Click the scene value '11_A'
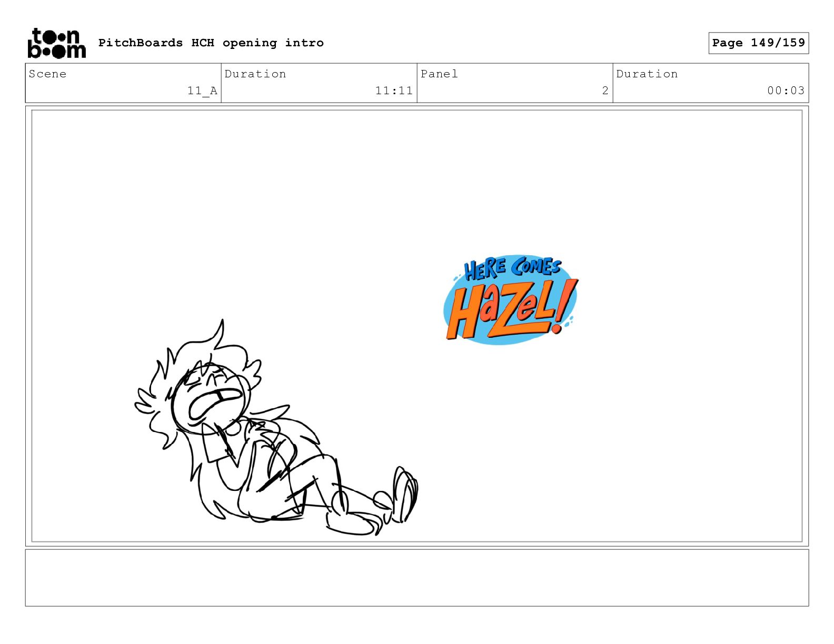 tap(202, 91)
